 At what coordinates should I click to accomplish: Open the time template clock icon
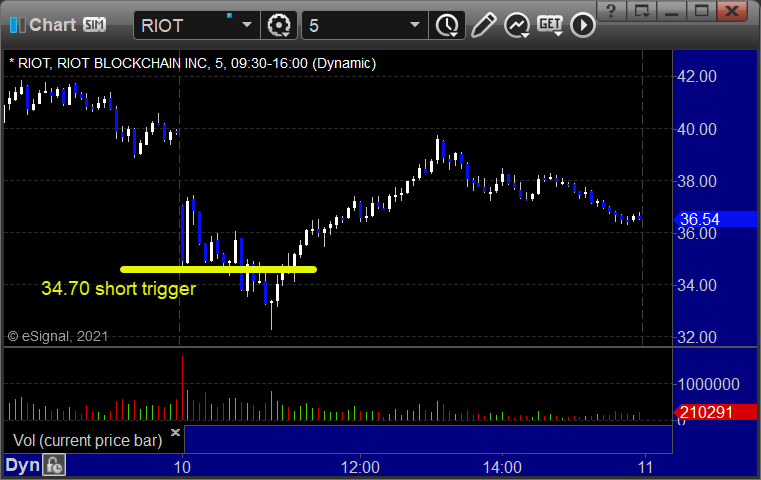pyautogui.click(x=447, y=25)
